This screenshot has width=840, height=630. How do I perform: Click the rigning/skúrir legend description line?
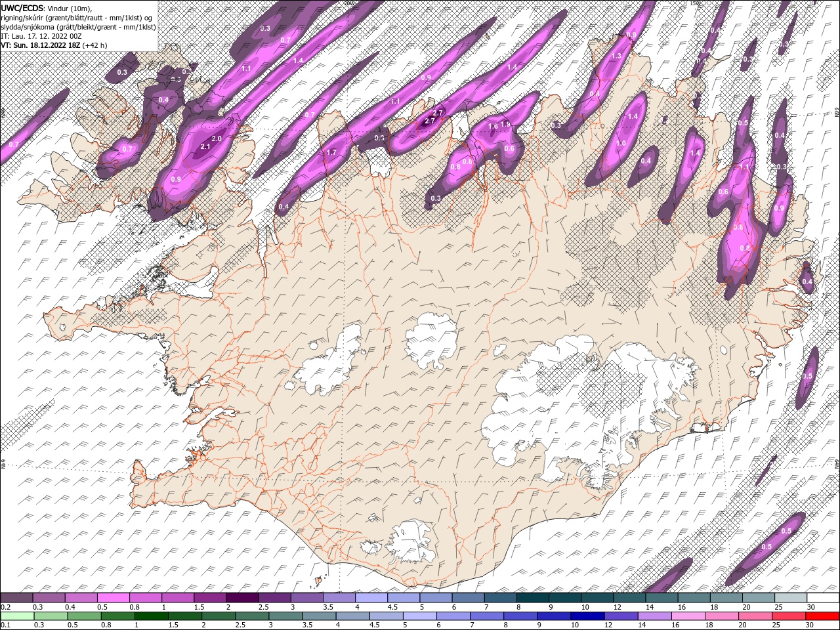tap(77, 17)
